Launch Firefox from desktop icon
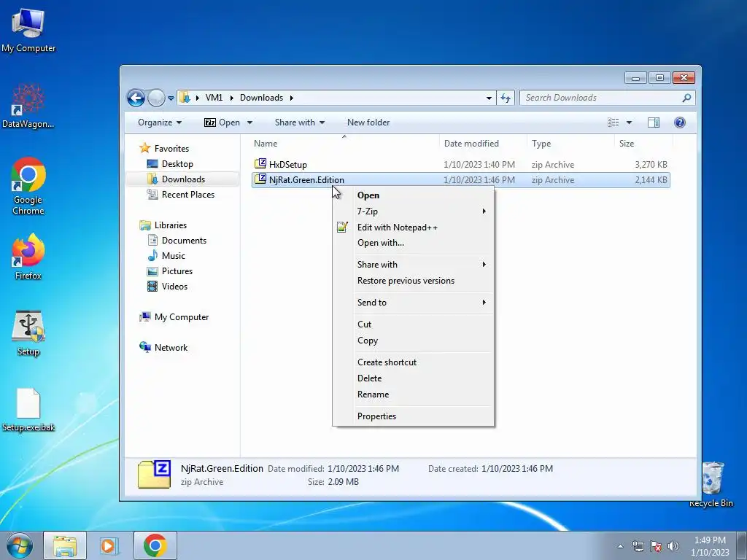The image size is (747, 560). 28,257
